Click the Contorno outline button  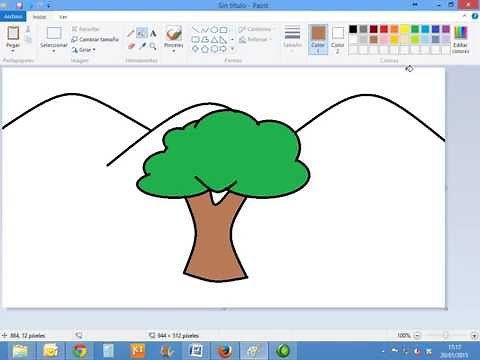pyautogui.click(x=255, y=29)
